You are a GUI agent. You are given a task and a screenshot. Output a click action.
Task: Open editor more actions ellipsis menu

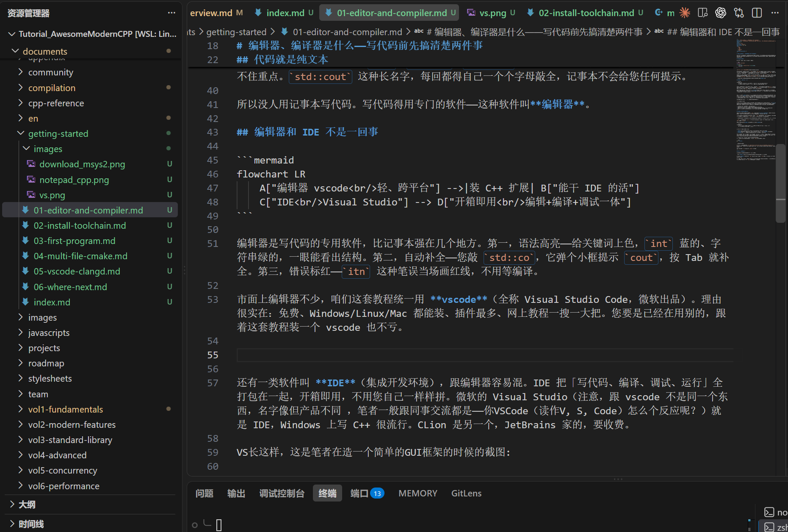pos(775,13)
